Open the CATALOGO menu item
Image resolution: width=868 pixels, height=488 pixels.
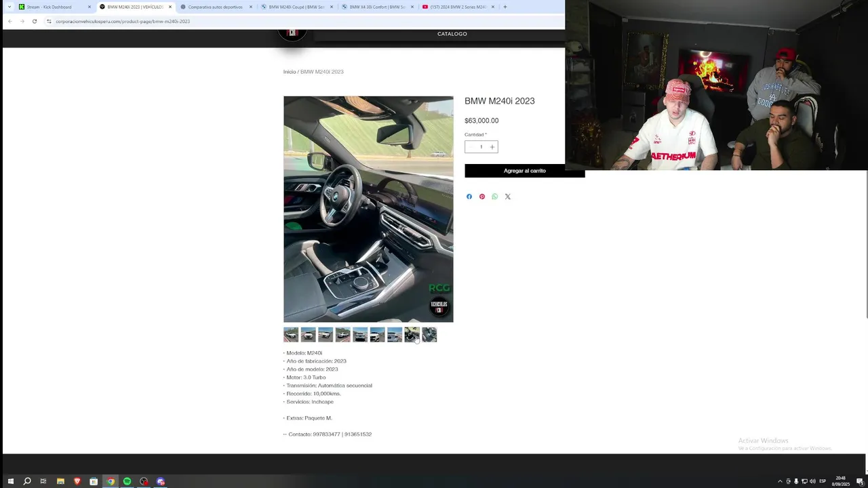pyautogui.click(x=452, y=34)
